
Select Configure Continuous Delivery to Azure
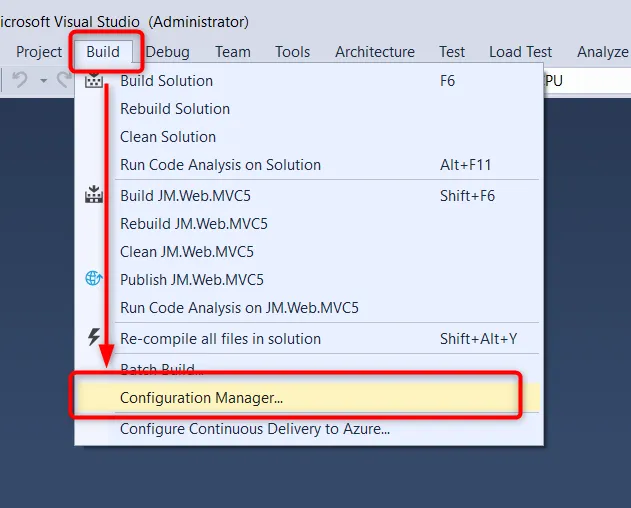[255, 429]
